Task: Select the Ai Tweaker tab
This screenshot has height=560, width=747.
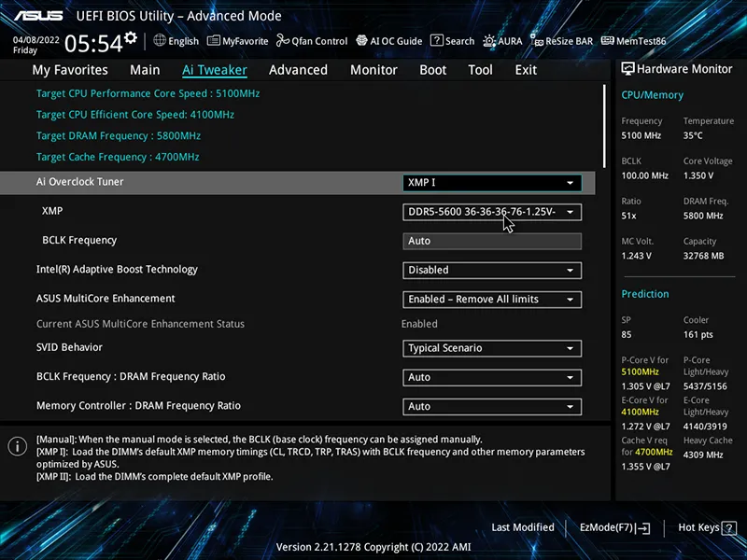Action: (215, 70)
